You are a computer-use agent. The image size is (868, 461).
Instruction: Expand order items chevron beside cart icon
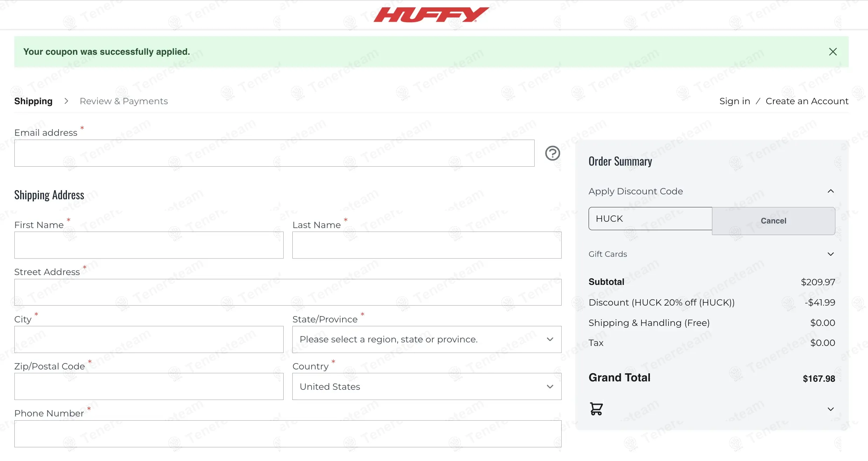(x=830, y=409)
